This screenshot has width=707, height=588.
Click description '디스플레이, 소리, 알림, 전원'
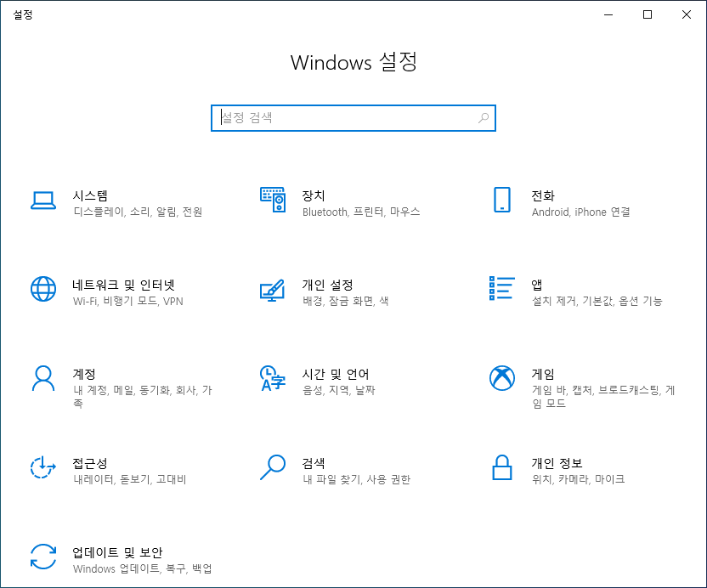pyautogui.click(x=138, y=212)
